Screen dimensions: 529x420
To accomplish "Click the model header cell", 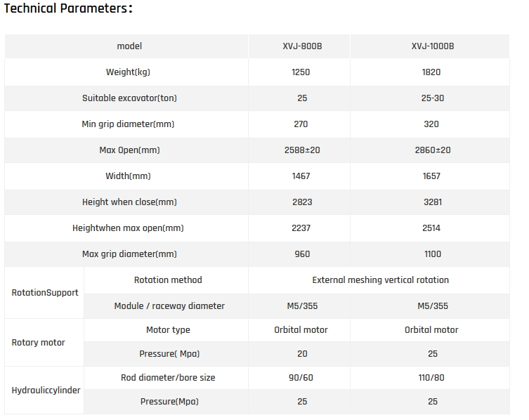I will [x=129, y=46].
